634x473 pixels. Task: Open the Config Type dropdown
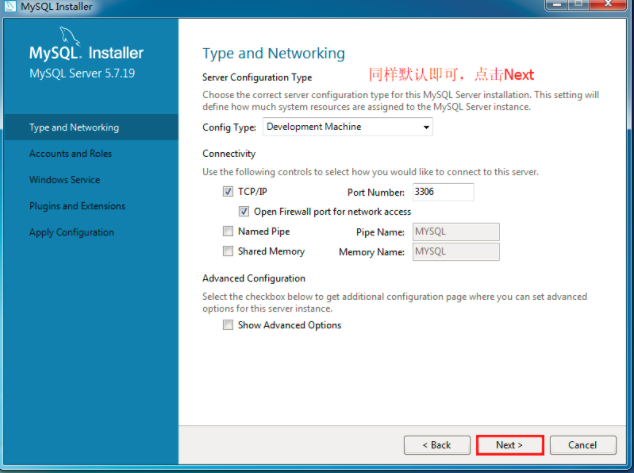(347, 127)
